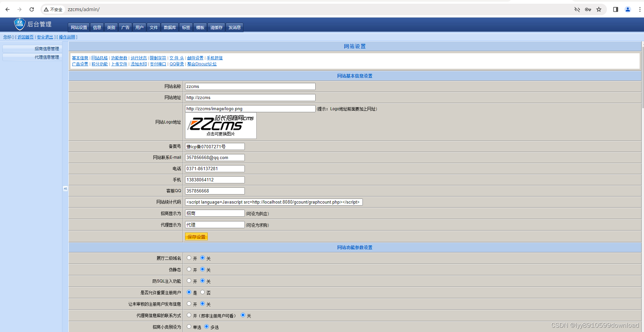Open the browser profile avatar
Image resolution: width=644 pixels, height=332 pixels.
click(628, 9)
